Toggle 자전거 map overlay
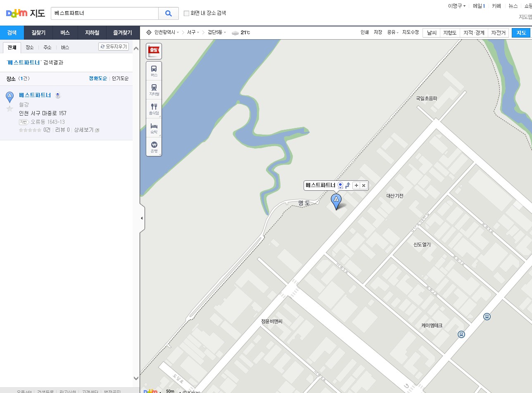The width and height of the screenshot is (532, 393). coord(498,33)
